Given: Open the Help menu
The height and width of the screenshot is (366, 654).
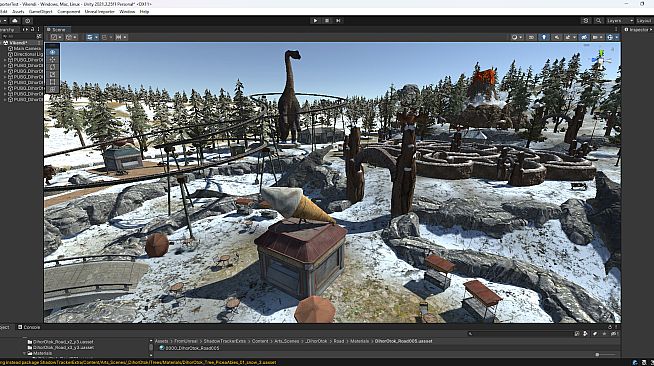Looking at the screenshot, I should point(144,12).
